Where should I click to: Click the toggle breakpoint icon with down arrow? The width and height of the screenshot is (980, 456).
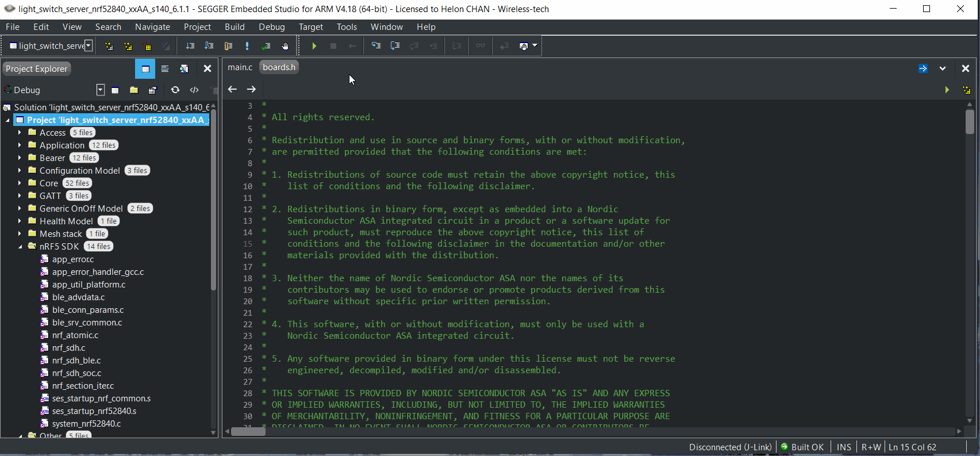190,46
